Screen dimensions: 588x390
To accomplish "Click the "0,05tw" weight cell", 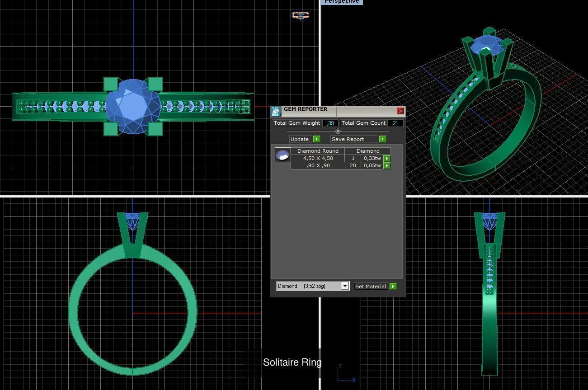I will 372,165.
